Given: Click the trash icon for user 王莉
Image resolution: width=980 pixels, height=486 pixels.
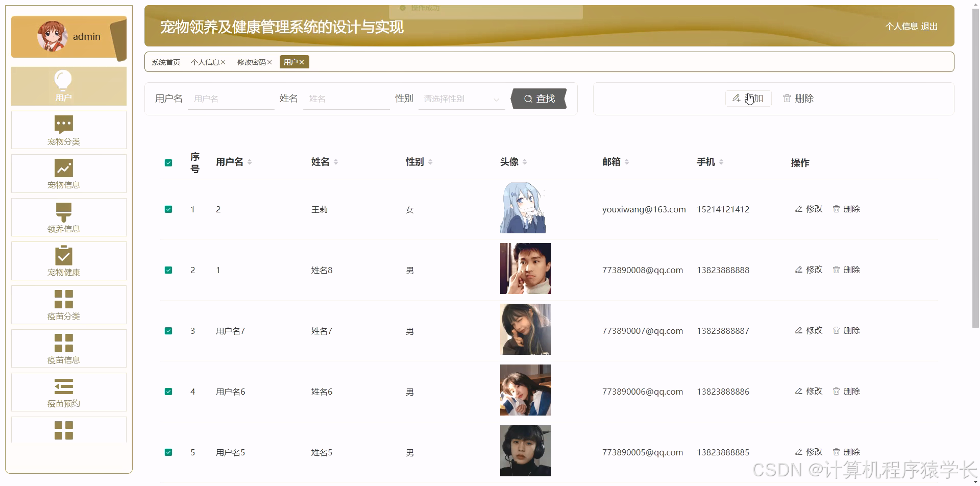Looking at the screenshot, I should (x=836, y=209).
